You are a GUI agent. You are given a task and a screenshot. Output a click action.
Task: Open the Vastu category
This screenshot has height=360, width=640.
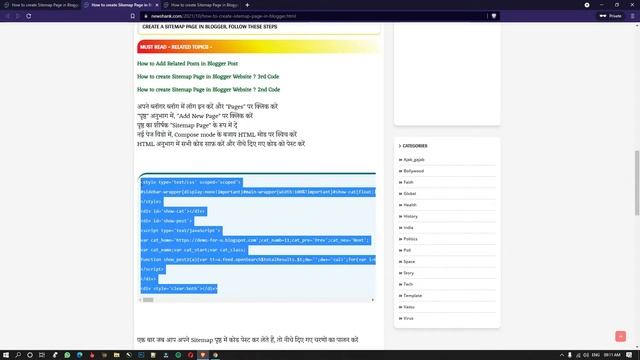409,307
